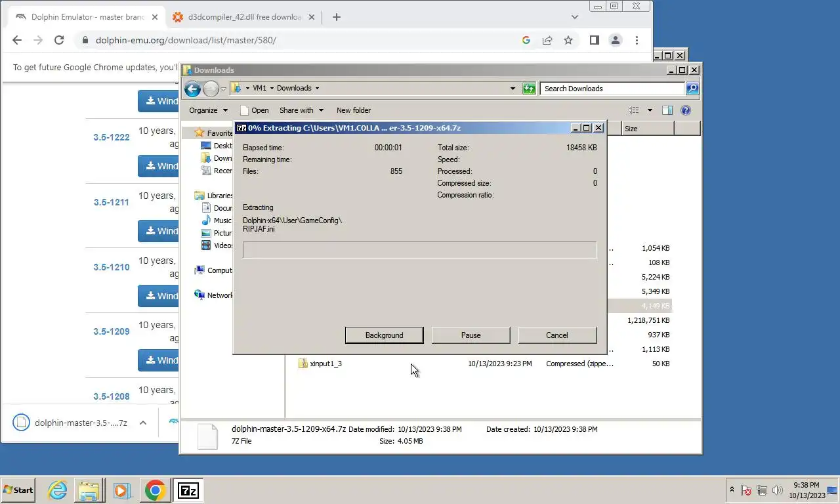The height and width of the screenshot is (504, 840).
Task: Click the Search Downloads field
Action: pos(612,88)
